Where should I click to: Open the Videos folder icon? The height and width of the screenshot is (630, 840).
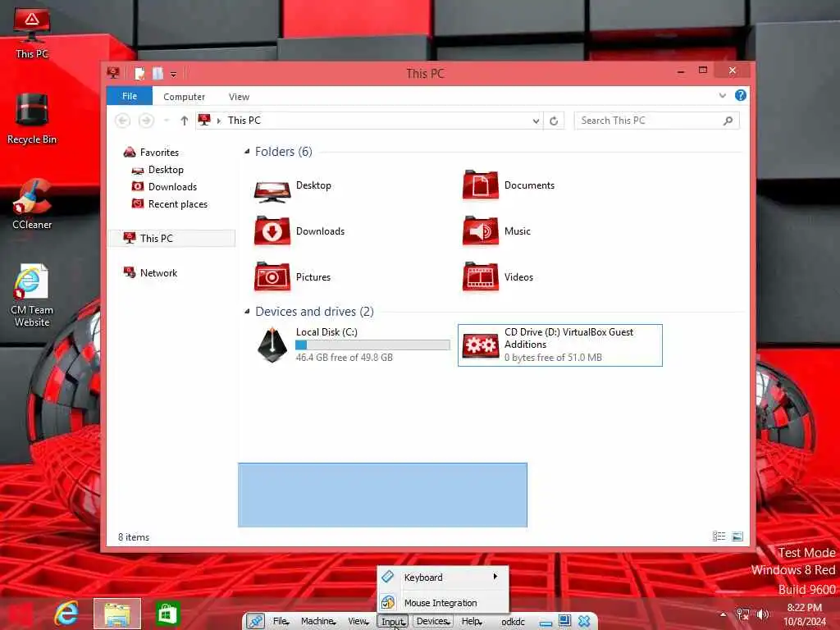point(481,277)
